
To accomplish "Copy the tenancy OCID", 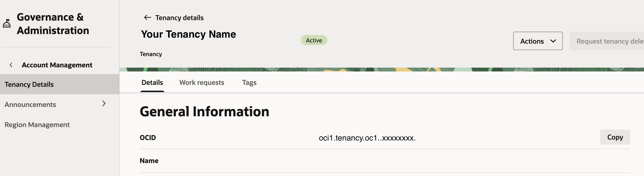I will click(x=615, y=137).
